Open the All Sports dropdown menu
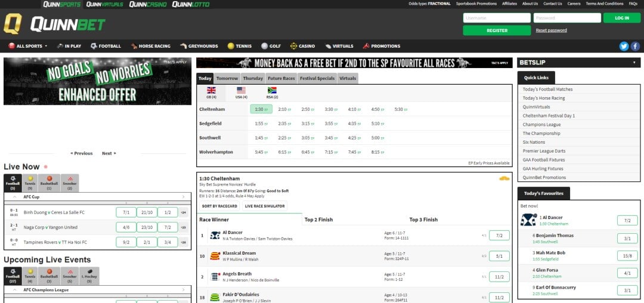This screenshot has height=303, width=644. click(28, 46)
